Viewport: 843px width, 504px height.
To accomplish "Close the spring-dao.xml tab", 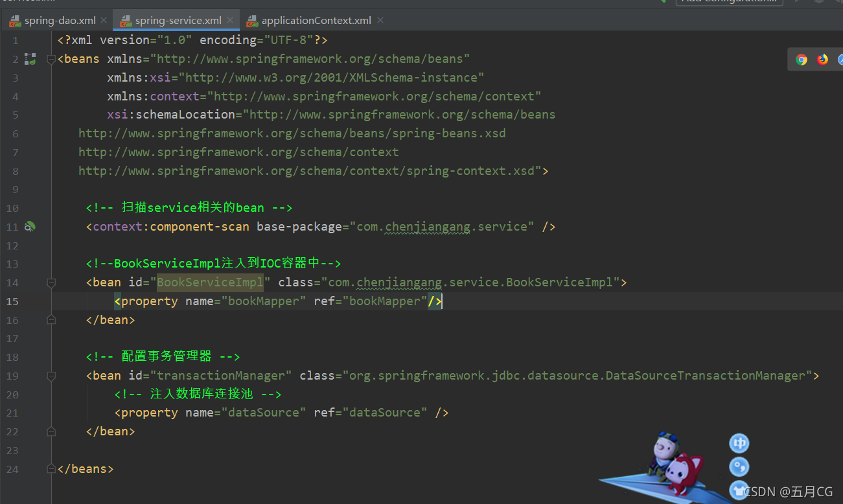I will [x=104, y=21].
